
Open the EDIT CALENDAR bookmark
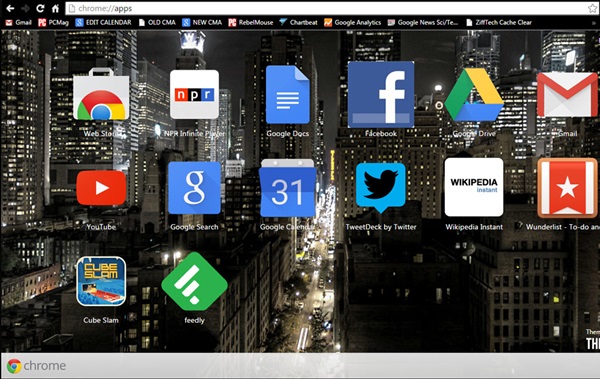[103, 22]
